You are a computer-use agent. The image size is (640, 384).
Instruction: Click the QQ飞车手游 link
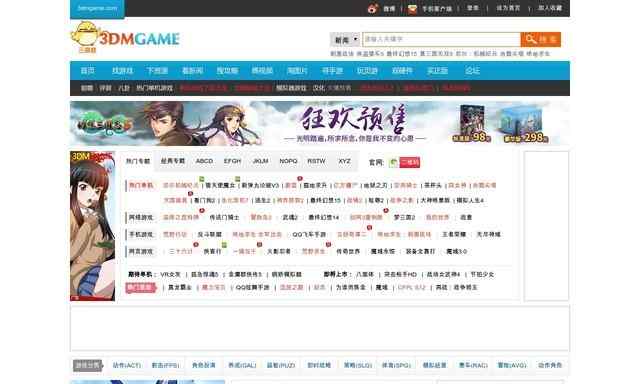click(309, 235)
